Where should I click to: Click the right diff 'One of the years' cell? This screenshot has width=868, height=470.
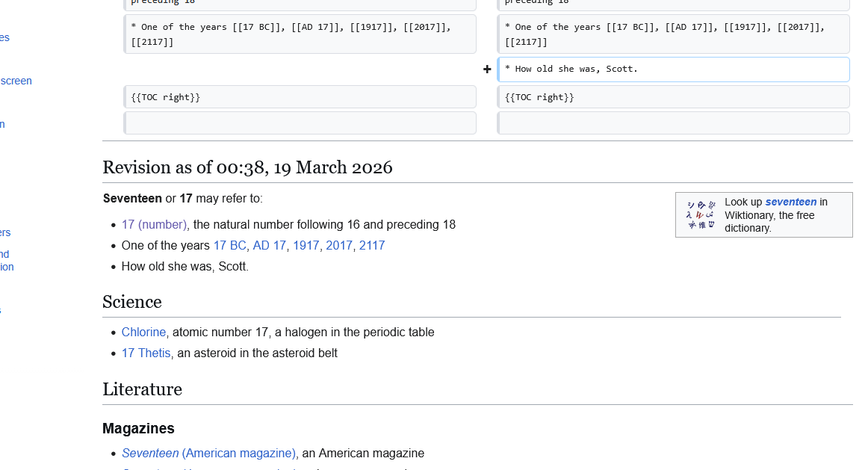(x=674, y=34)
